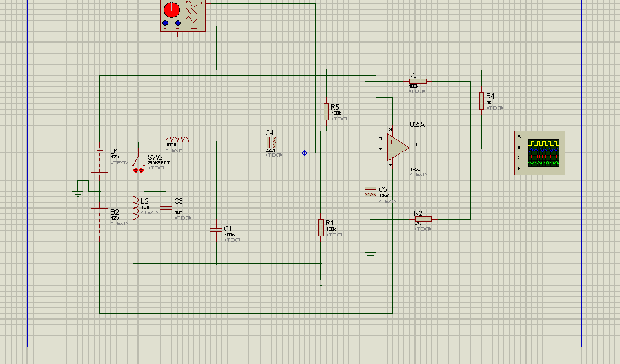This screenshot has width=620, height=364.
Task: Click the blue origin crosshair marker
Action: [x=304, y=153]
